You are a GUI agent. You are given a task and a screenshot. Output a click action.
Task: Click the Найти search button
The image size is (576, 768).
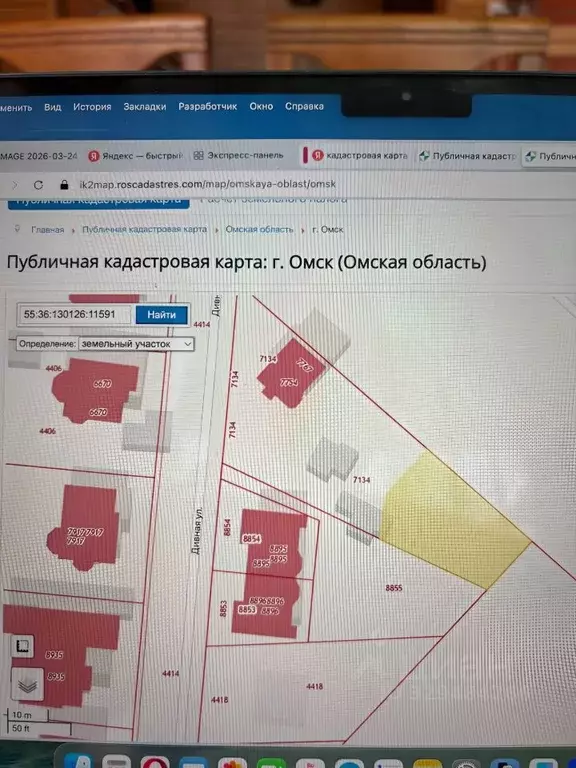[x=161, y=315]
